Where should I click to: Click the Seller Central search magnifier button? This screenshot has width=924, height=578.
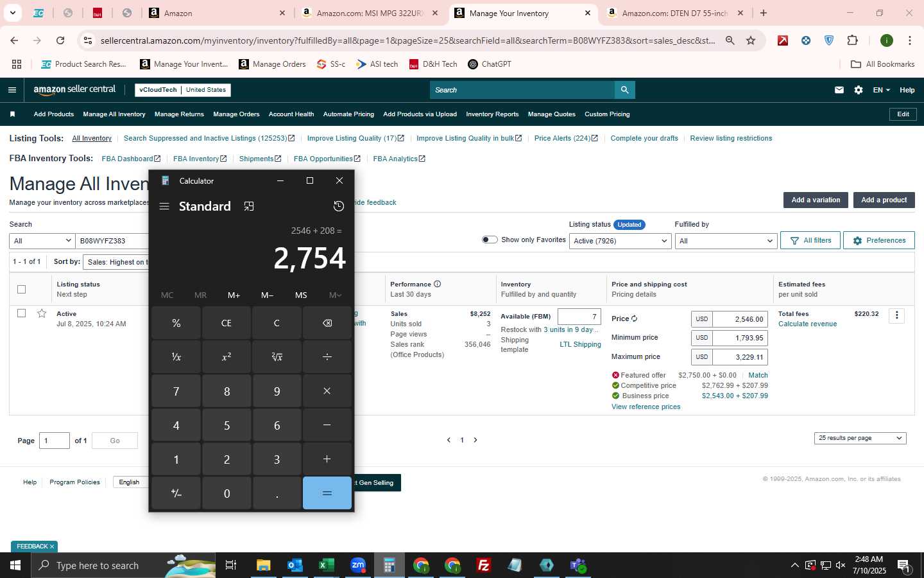pos(624,90)
